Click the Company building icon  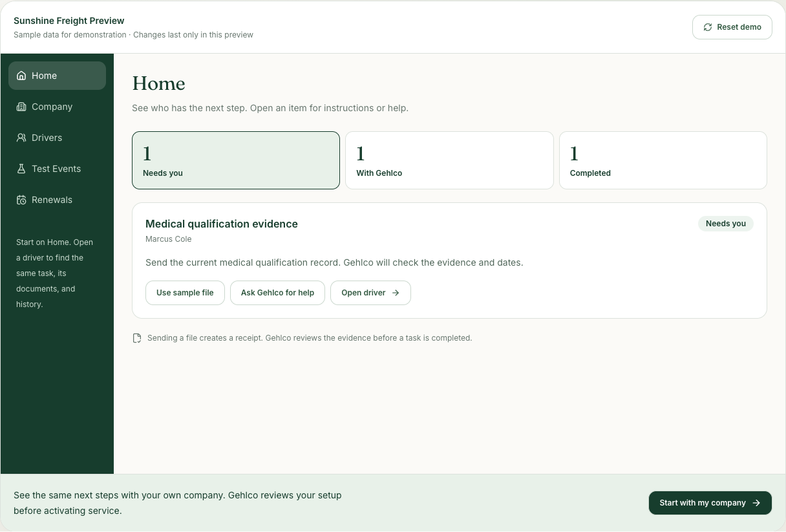21,107
